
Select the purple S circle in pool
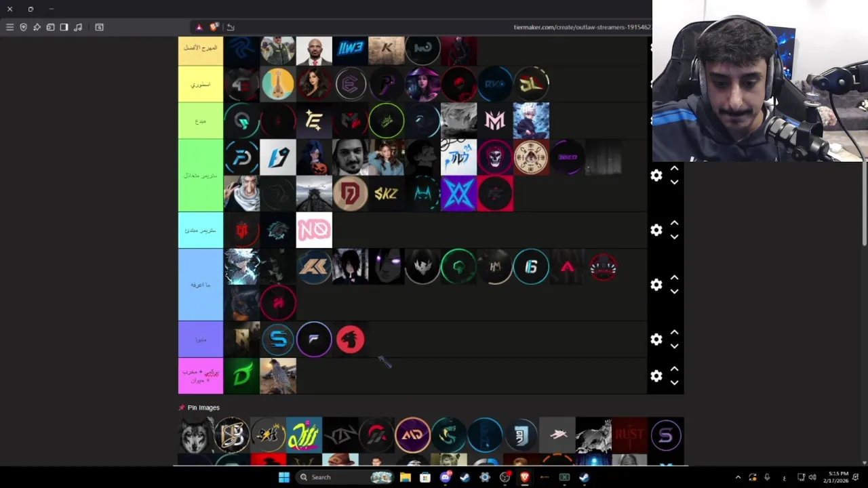pos(666,435)
